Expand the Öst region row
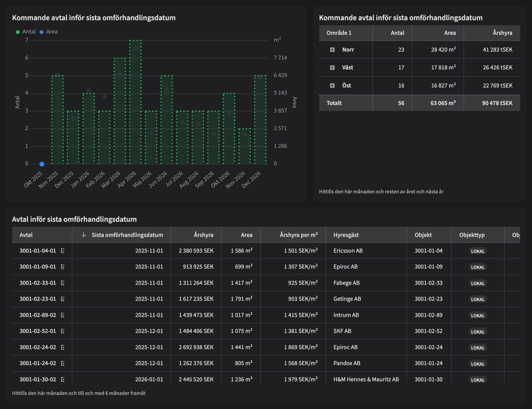532x409 pixels. click(x=332, y=86)
